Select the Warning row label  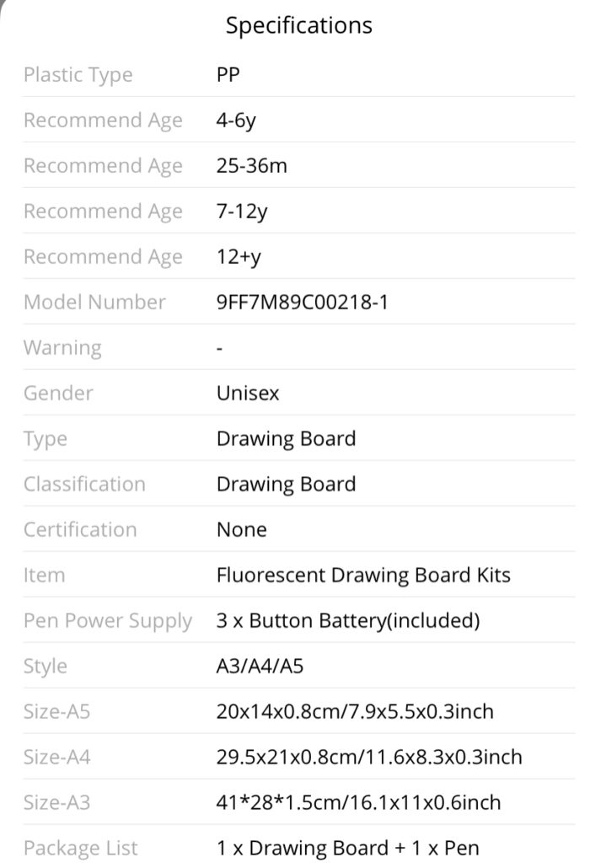click(62, 348)
